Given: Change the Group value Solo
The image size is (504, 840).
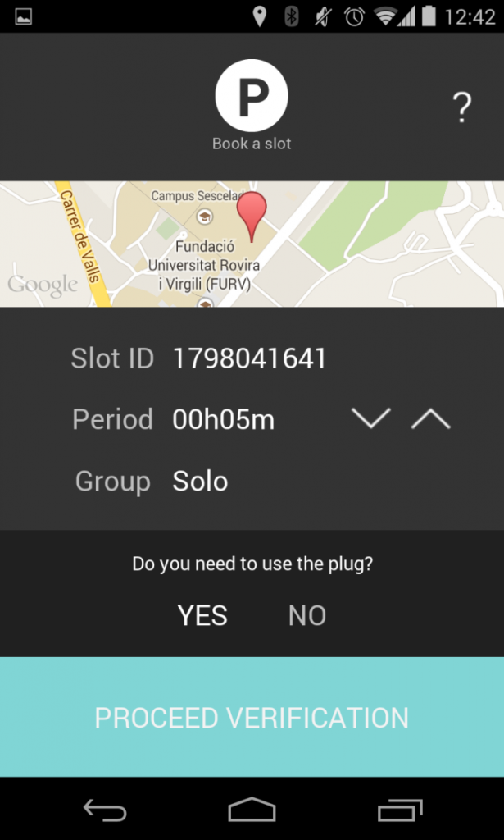Looking at the screenshot, I should point(200,482).
